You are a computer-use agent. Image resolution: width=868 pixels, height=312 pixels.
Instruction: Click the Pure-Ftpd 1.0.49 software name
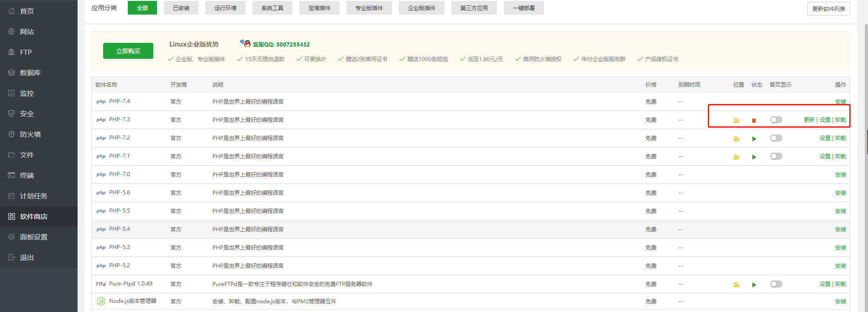coord(131,284)
